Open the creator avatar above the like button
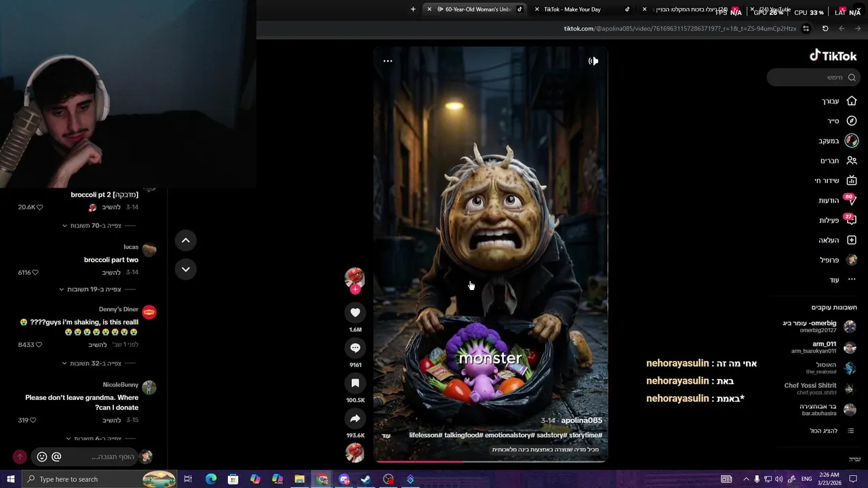This screenshot has height=488, width=868. tap(355, 277)
